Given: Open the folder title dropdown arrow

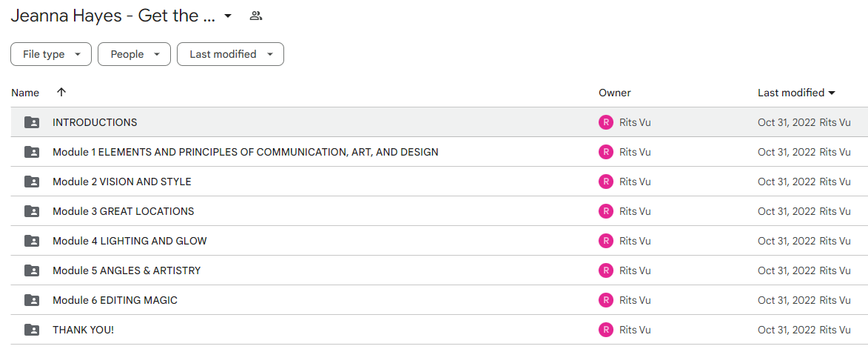Looking at the screenshot, I should [227, 16].
